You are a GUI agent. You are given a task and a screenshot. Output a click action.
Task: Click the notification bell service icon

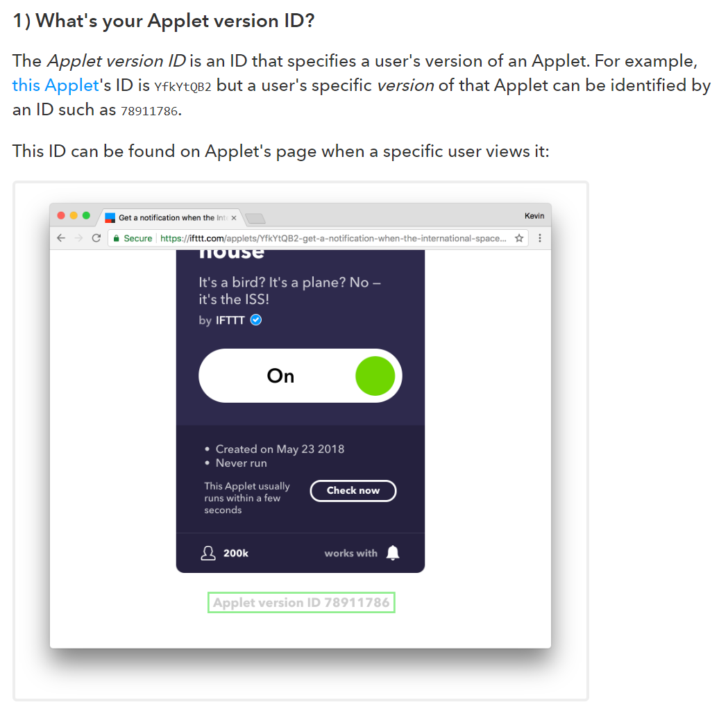coord(393,553)
